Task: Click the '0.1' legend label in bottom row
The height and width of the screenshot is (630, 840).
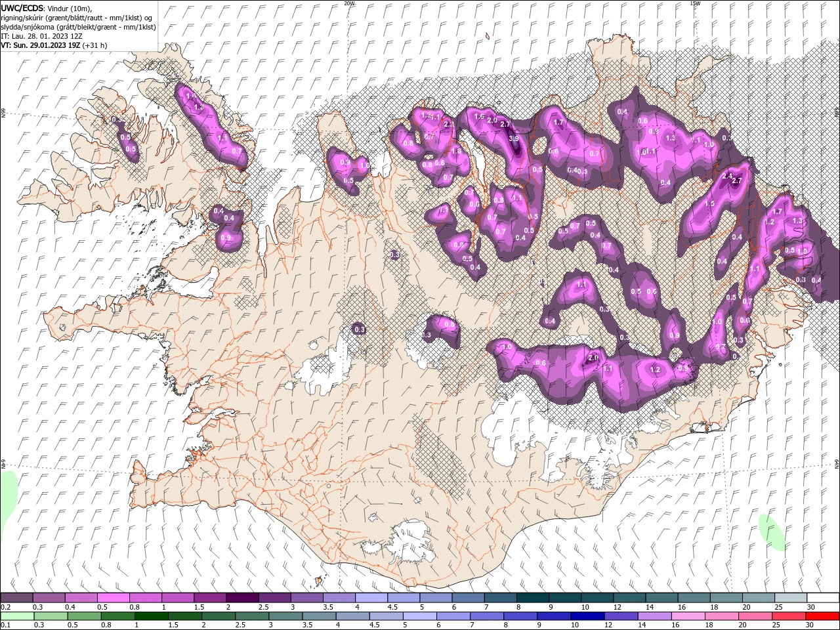Action: coord(6,625)
